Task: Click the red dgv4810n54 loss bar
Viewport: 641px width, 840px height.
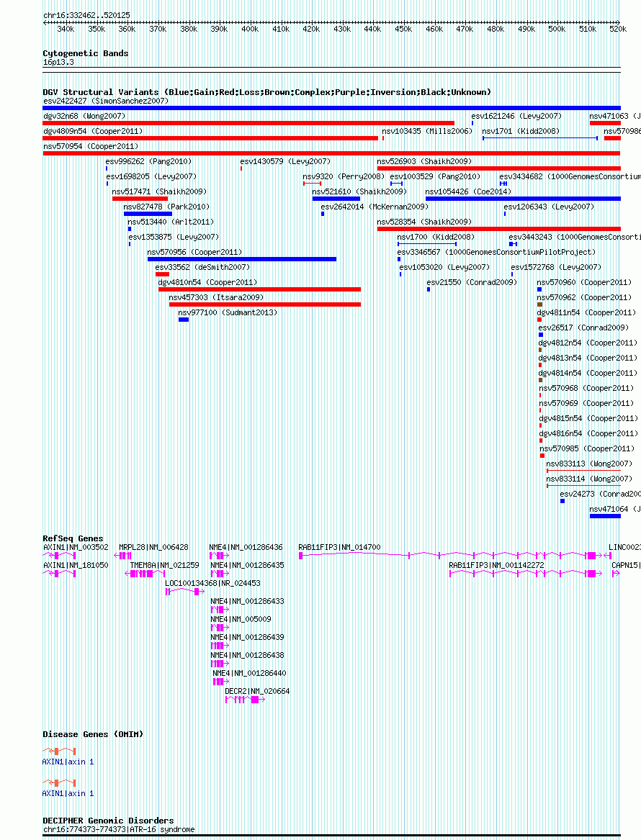Action: click(x=259, y=289)
